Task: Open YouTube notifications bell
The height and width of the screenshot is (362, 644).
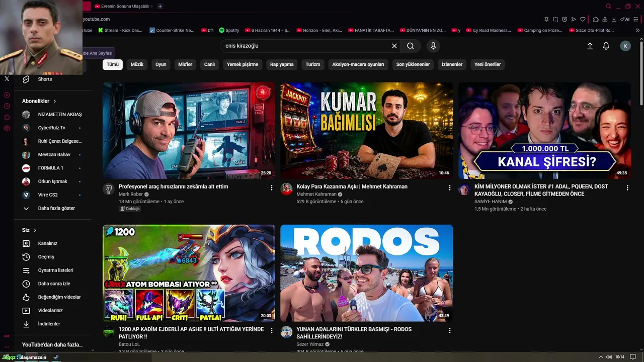Action: 606,46
